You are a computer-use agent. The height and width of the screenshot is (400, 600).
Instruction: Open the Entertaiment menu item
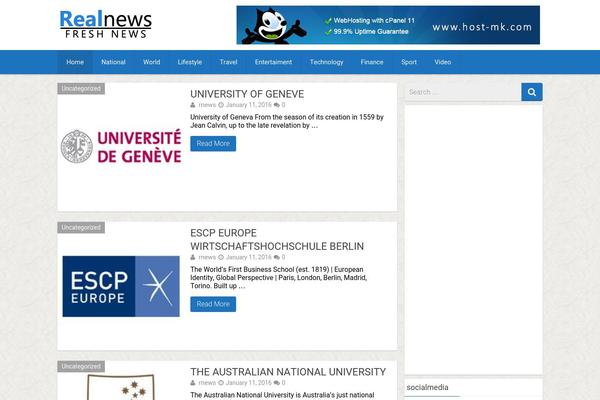[x=274, y=62]
